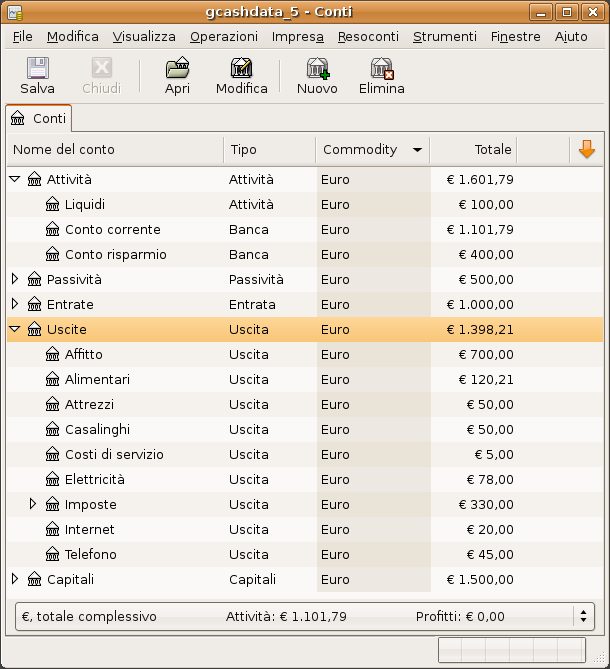This screenshot has width=610, height=669.
Task: Open the Impresa menu
Action: pyautogui.click(x=298, y=37)
